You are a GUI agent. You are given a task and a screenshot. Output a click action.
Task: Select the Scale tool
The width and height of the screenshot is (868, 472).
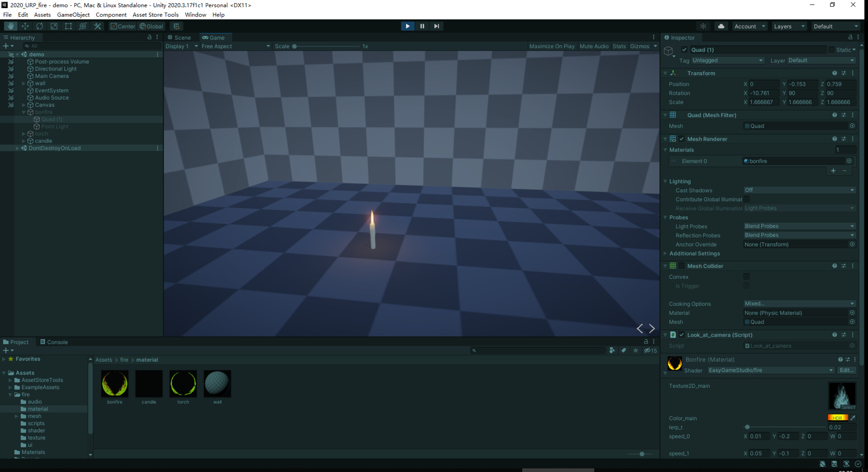coord(54,26)
